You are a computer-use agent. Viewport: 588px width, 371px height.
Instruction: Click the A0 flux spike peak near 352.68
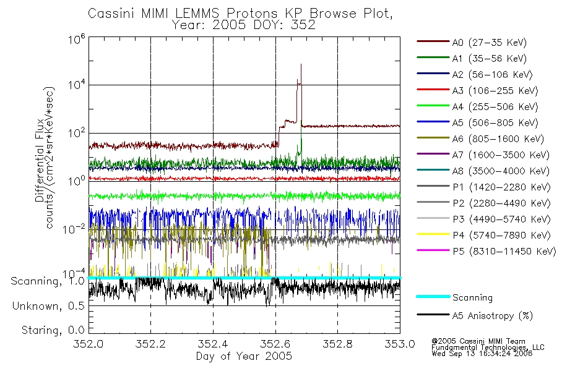click(x=301, y=66)
